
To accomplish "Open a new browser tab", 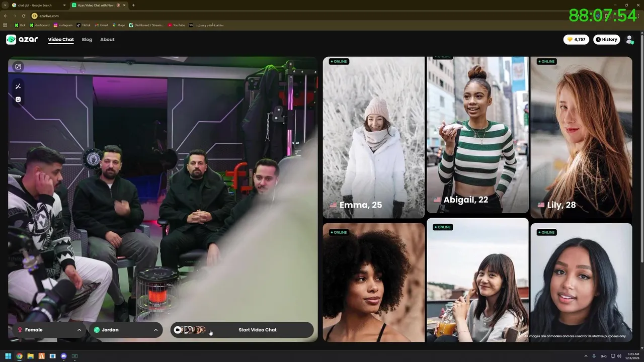I will tap(133, 5).
